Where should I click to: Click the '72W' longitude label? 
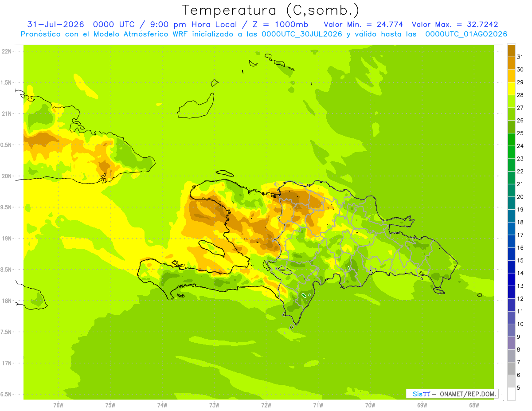tap(266, 405)
